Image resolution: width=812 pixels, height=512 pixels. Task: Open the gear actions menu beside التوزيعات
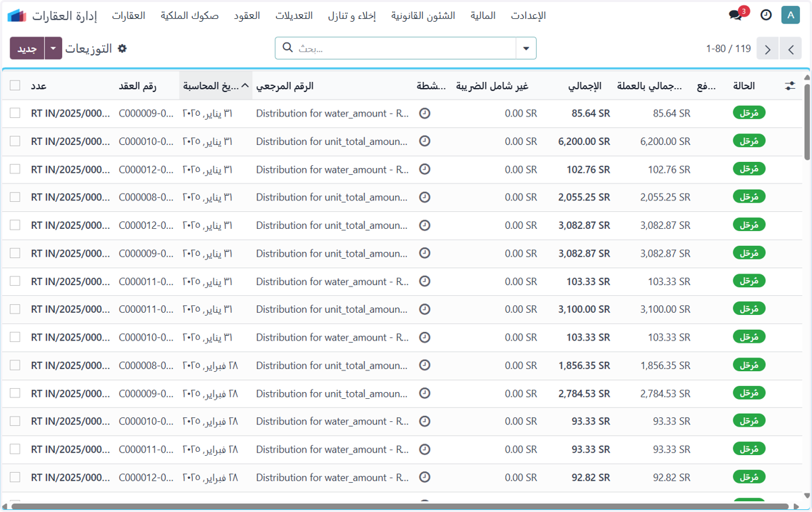click(122, 49)
